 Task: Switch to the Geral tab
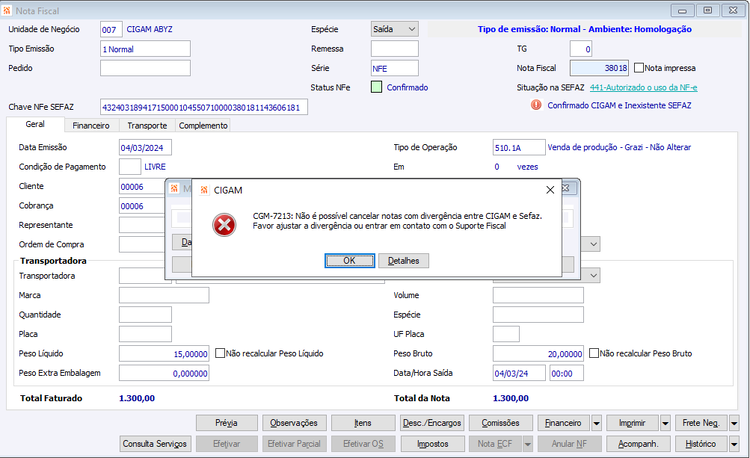(35, 124)
